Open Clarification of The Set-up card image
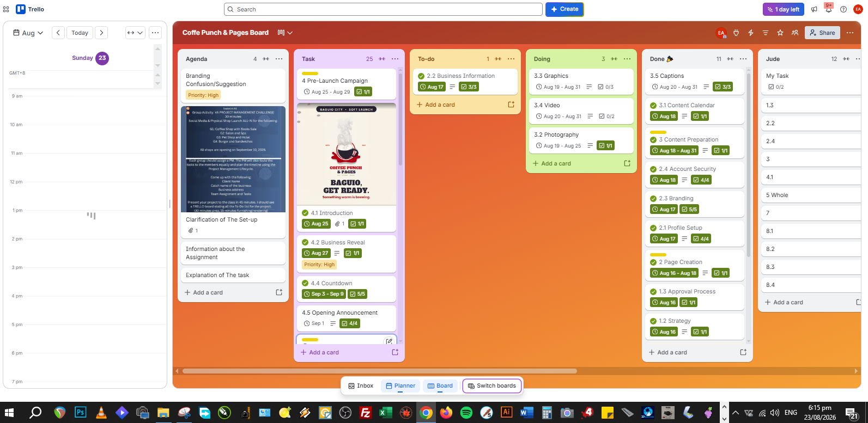The height and width of the screenshot is (423, 868). (x=233, y=159)
